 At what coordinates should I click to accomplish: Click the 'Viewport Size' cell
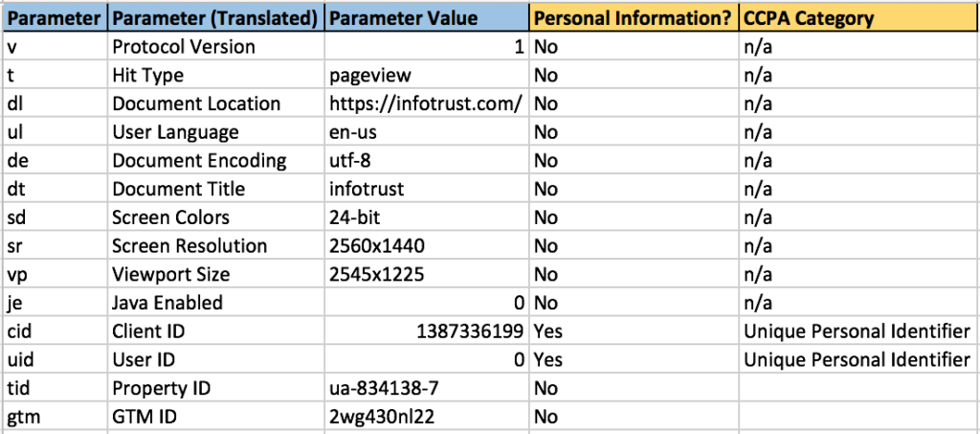pyautogui.click(x=171, y=274)
